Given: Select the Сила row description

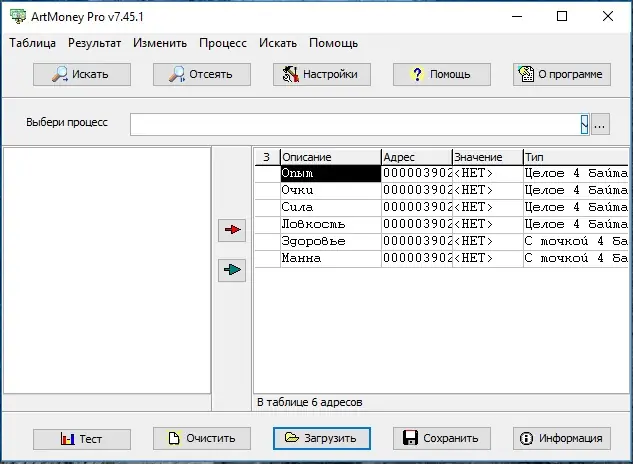Looking at the screenshot, I should [331, 207].
